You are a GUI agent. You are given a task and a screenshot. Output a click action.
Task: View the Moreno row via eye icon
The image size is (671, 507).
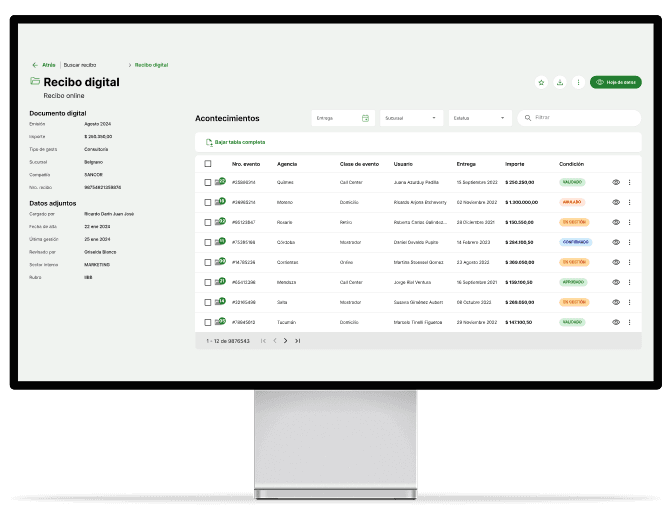tap(616, 202)
